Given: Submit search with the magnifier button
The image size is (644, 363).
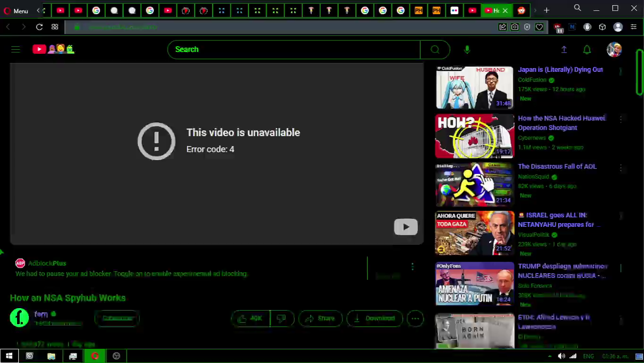Looking at the screenshot, I should 435,49.
